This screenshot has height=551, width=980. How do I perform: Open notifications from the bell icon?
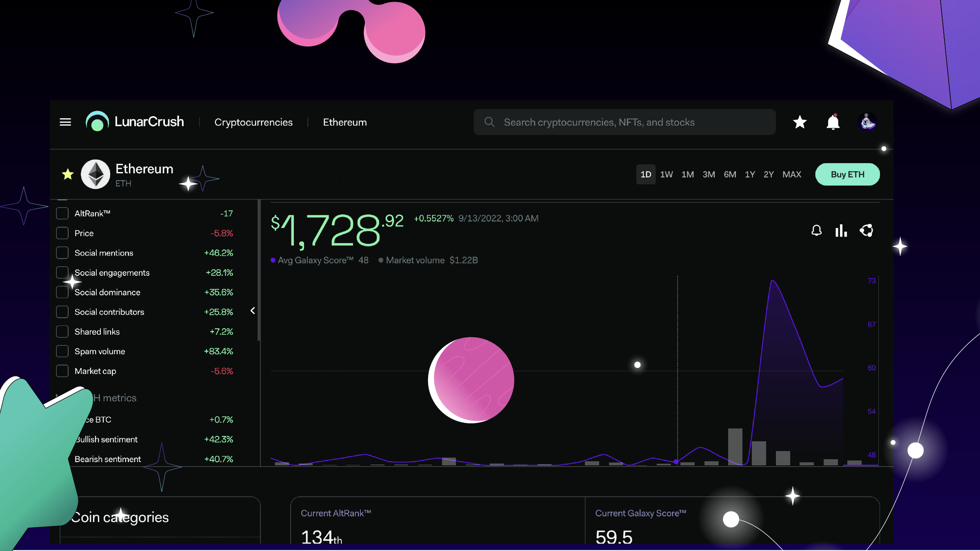coord(833,122)
